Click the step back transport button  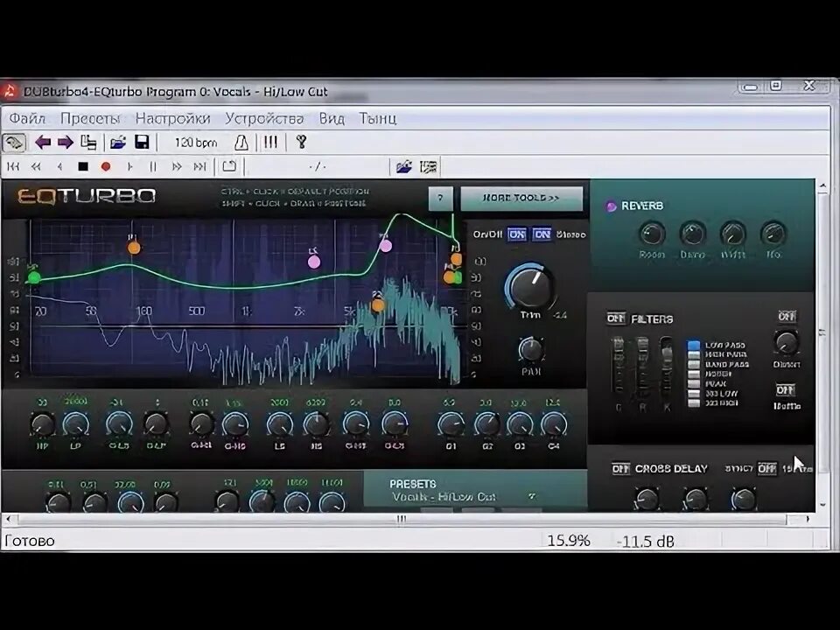[59, 167]
